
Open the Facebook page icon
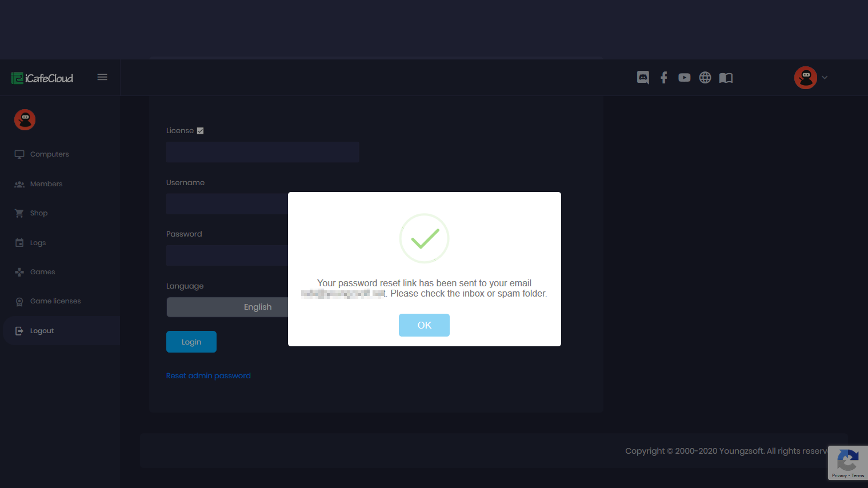coord(664,78)
